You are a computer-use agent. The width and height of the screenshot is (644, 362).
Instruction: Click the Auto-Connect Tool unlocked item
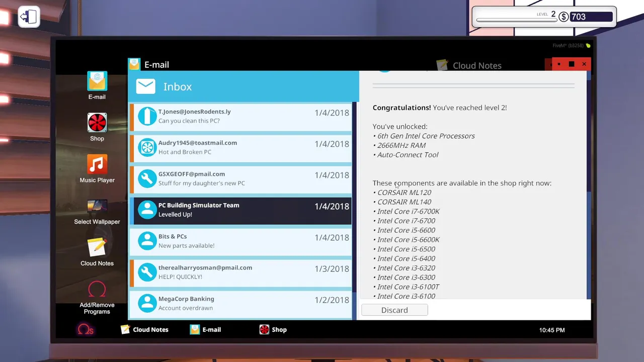(408, 155)
